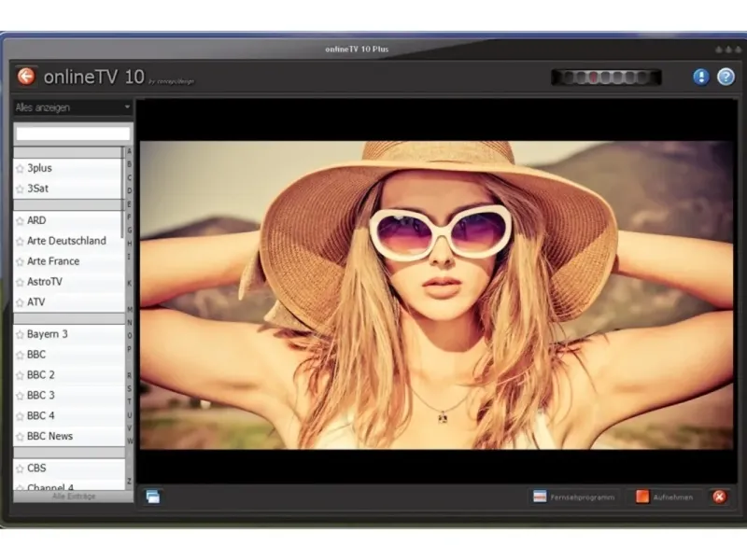Favorite the 3plus channel star
The width and height of the screenshot is (747, 560).
[x=20, y=169]
